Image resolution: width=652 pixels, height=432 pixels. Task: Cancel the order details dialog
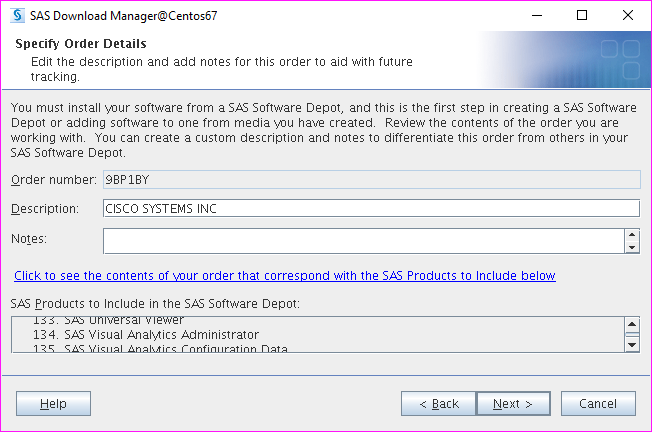(598, 403)
